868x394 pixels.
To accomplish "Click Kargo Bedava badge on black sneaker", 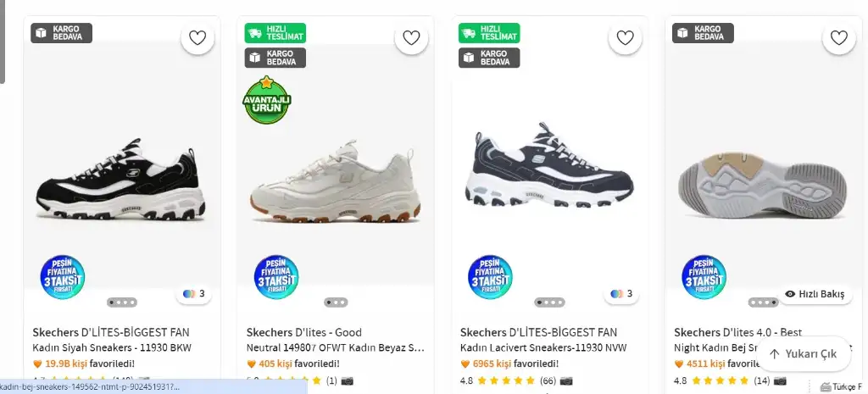I will [62, 33].
